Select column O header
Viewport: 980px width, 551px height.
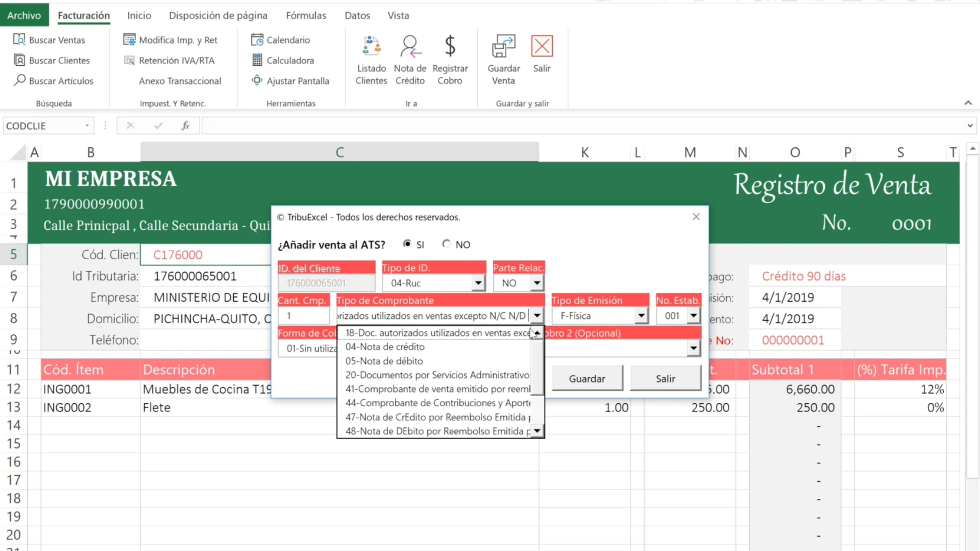pyautogui.click(x=795, y=152)
